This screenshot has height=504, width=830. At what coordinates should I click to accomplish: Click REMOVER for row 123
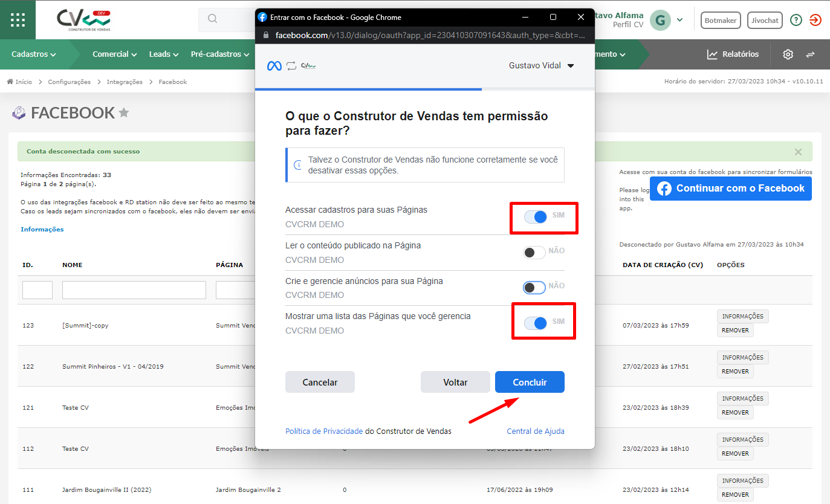tap(735, 331)
